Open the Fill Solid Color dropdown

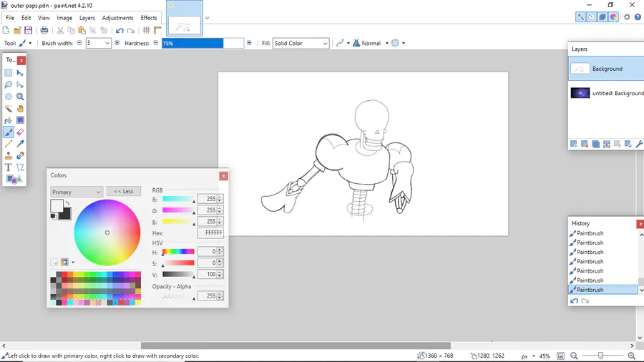[x=301, y=43]
